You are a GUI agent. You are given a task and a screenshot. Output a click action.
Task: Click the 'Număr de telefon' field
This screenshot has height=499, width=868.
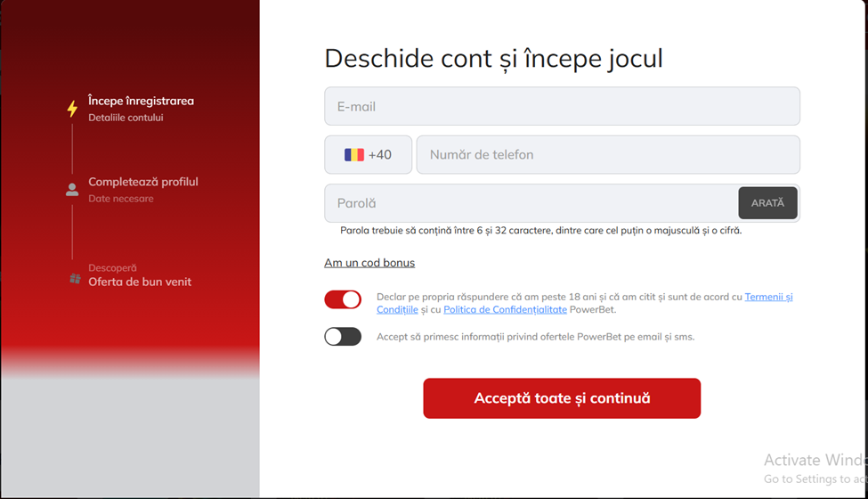click(x=608, y=155)
